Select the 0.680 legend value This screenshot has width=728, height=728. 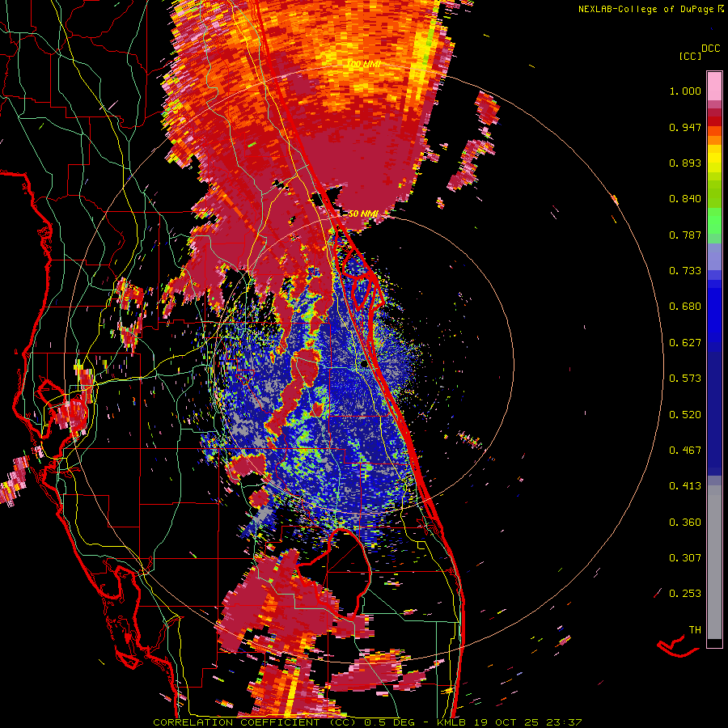click(x=685, y=307)
